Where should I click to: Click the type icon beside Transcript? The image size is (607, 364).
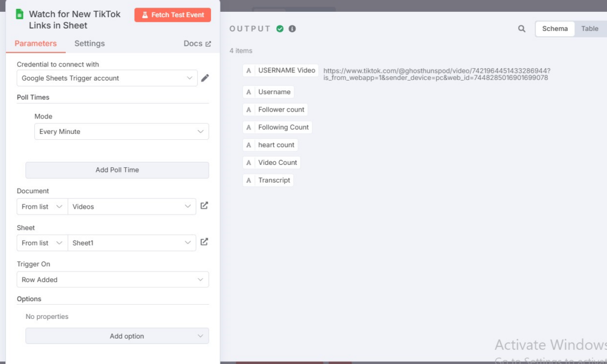click(248, 180)
